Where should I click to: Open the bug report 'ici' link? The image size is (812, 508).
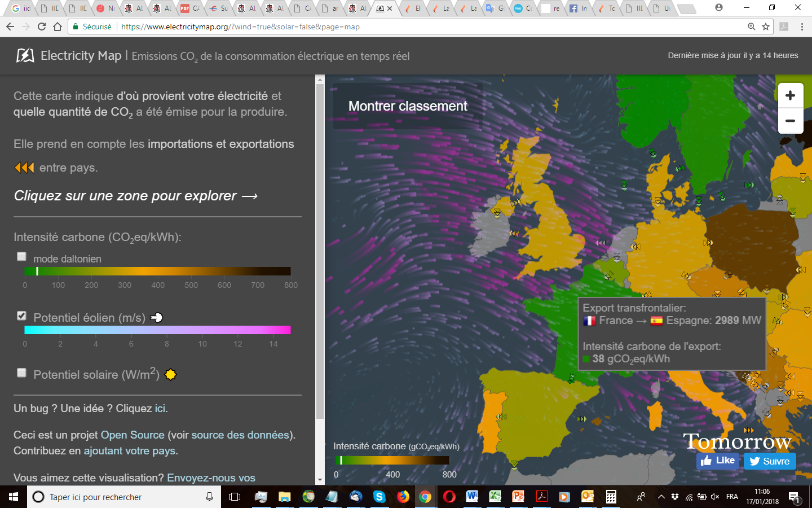[160, 408]
